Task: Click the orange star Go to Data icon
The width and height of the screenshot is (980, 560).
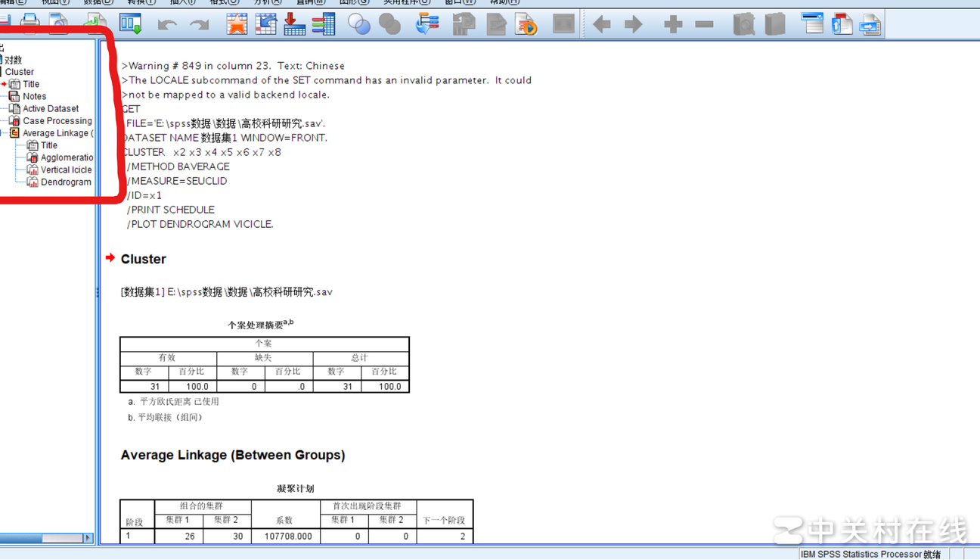Action: [x=237, y=25]
